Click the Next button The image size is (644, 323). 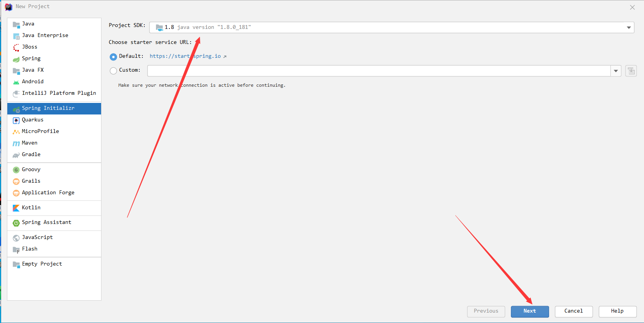click(529, 311)
